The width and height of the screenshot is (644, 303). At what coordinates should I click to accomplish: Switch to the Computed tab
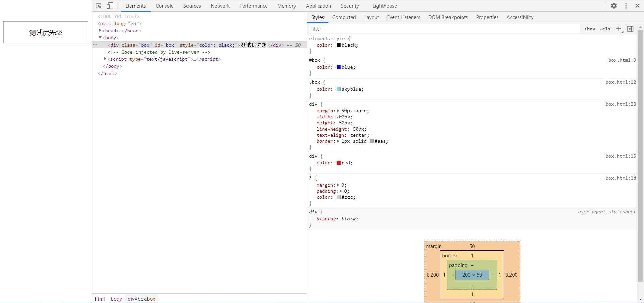[x=344, y=17]
